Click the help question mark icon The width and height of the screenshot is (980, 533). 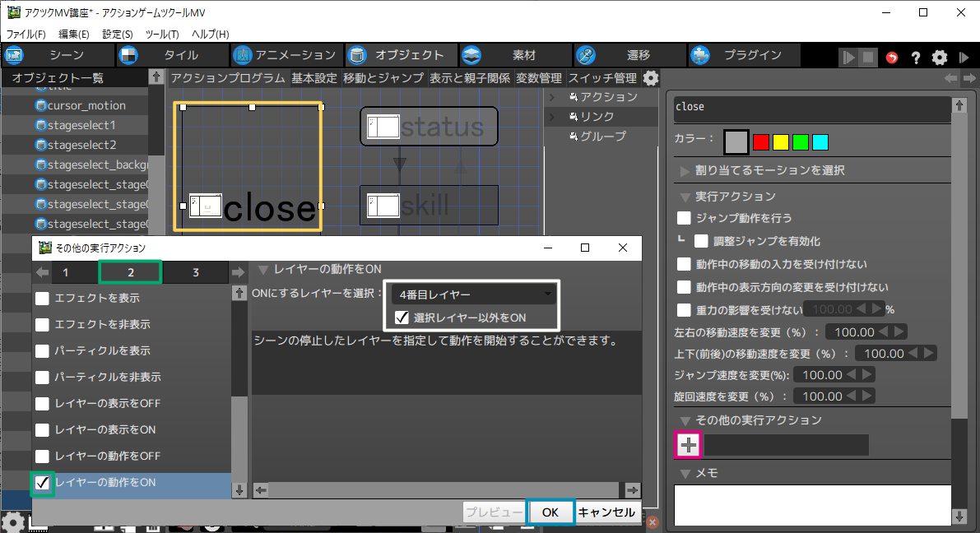pos(915,57)
